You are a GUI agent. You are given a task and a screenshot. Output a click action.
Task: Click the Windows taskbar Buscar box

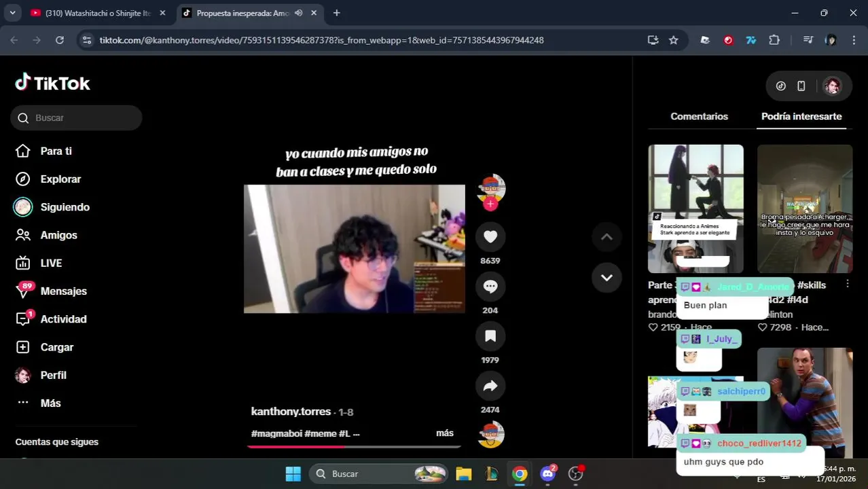click(x=379, y=474)
